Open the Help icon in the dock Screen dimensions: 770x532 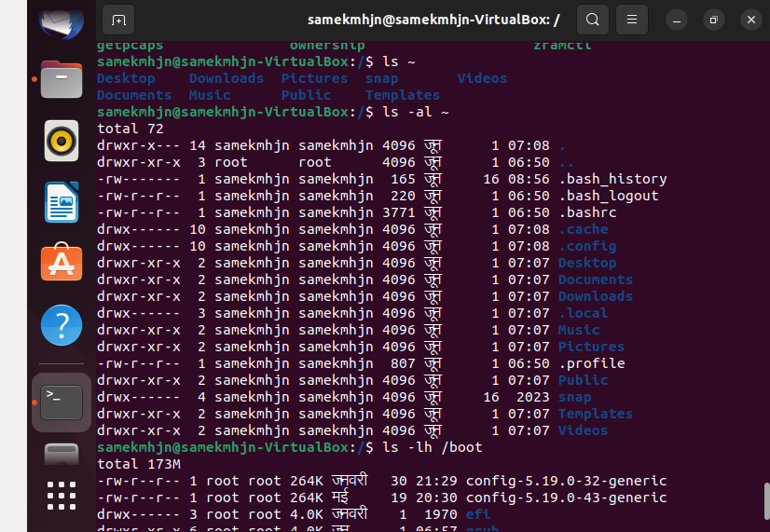[x=62, y=325]
